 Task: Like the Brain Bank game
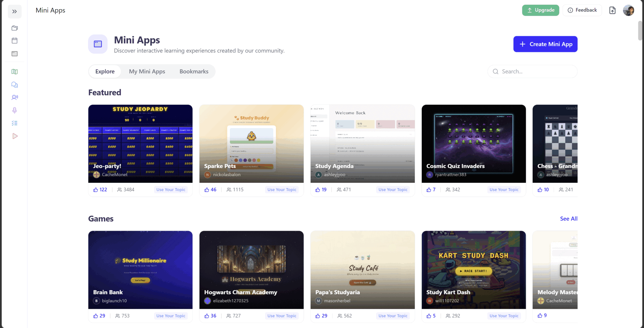coord(96,316)
